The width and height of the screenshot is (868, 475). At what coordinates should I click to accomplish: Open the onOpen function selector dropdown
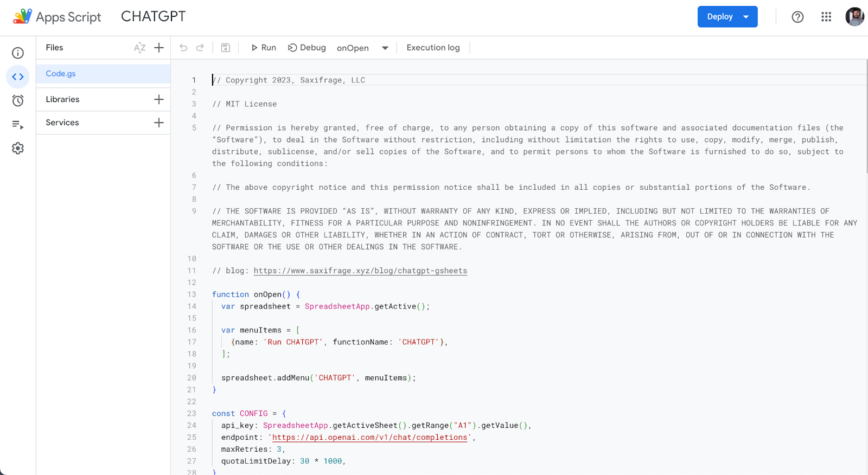pyautogui.click(x=362, y=48)
